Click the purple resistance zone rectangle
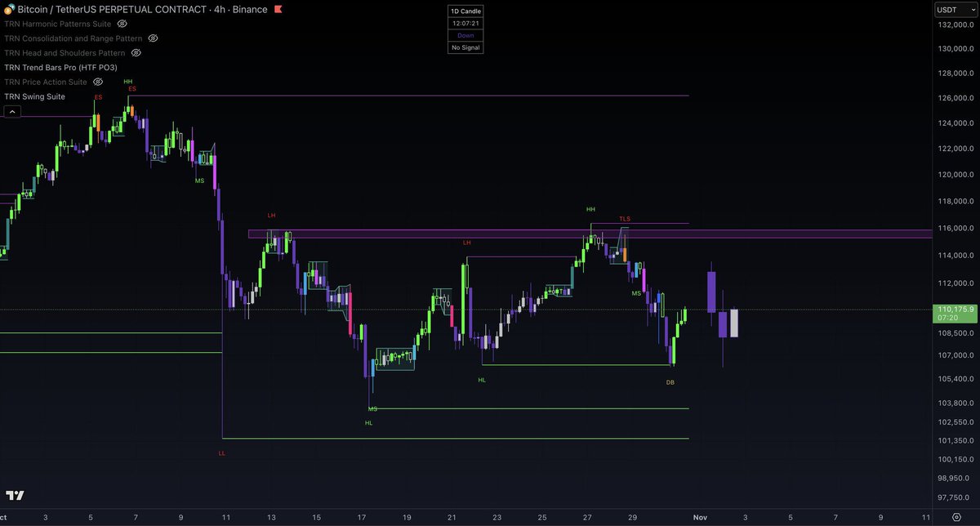 [x=590, y=234]
